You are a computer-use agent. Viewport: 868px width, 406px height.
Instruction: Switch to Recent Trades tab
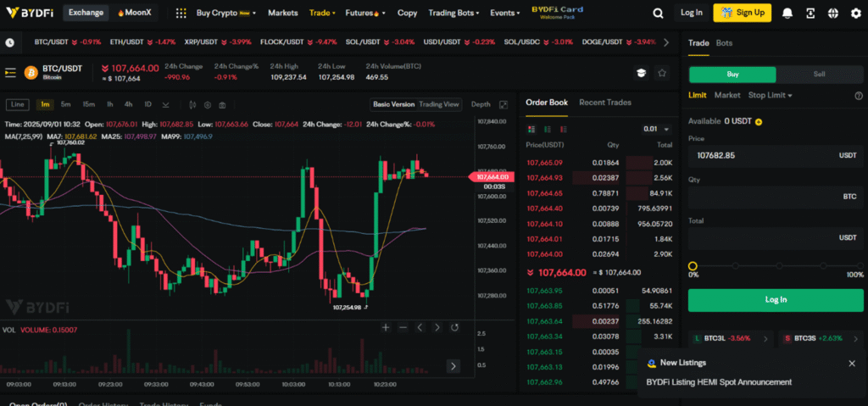tap(605, 103)
